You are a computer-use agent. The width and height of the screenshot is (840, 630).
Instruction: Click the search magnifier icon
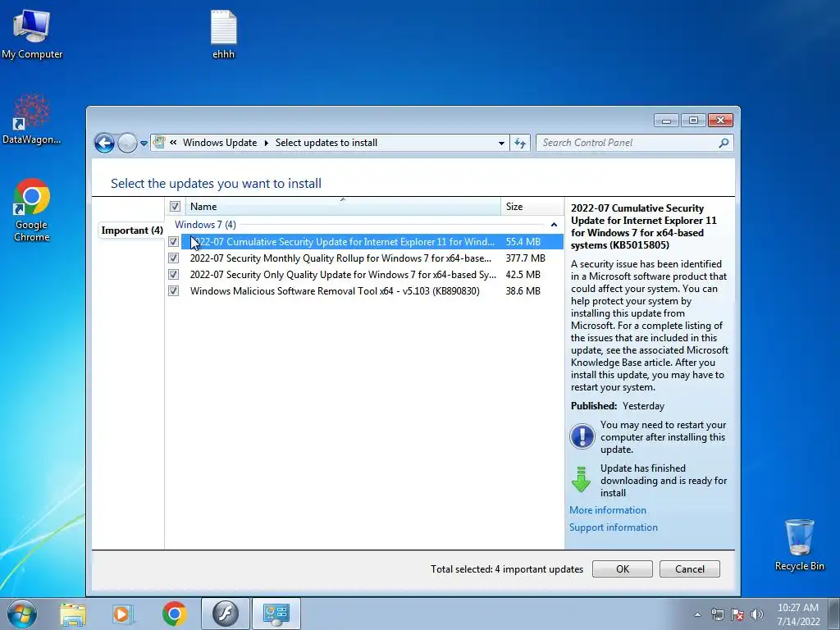724,143
